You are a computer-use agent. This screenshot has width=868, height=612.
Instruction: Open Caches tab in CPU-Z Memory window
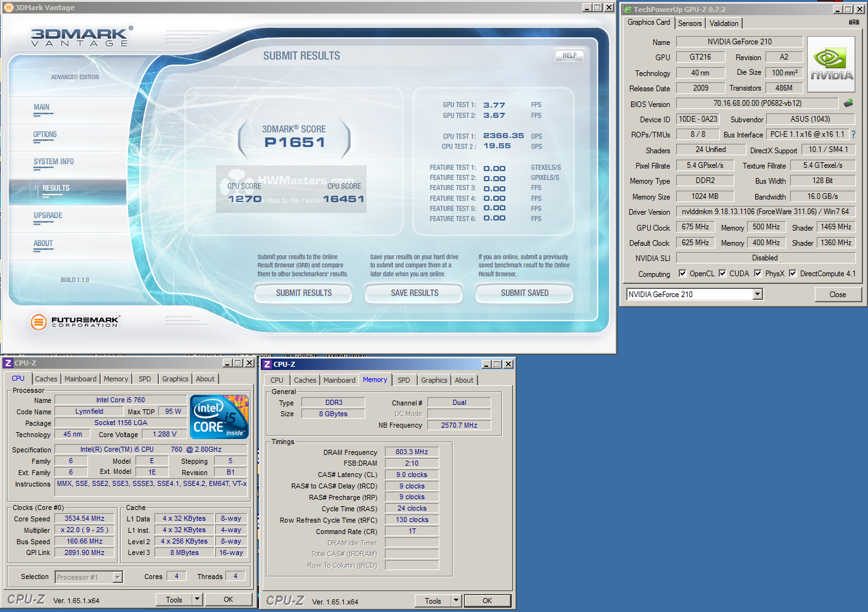[305, 380]
